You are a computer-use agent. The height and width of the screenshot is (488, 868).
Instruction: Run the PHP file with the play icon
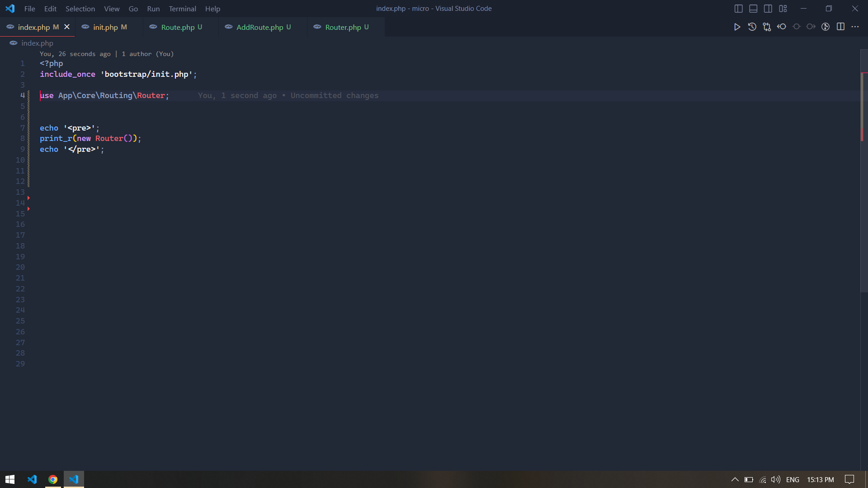737,27
